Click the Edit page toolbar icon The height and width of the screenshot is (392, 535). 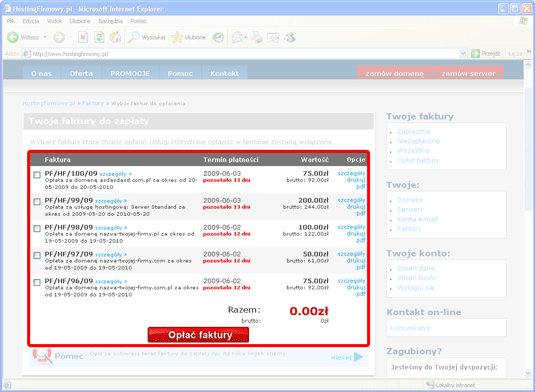(x=273, y=37)
